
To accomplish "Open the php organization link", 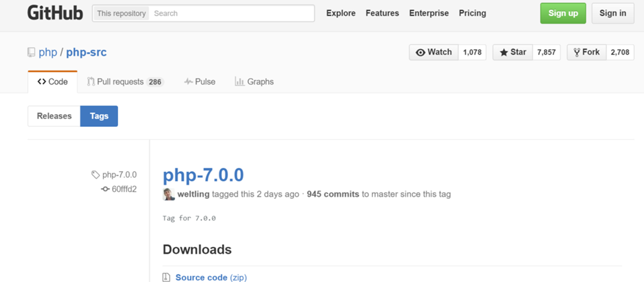I will click(48, 52).
